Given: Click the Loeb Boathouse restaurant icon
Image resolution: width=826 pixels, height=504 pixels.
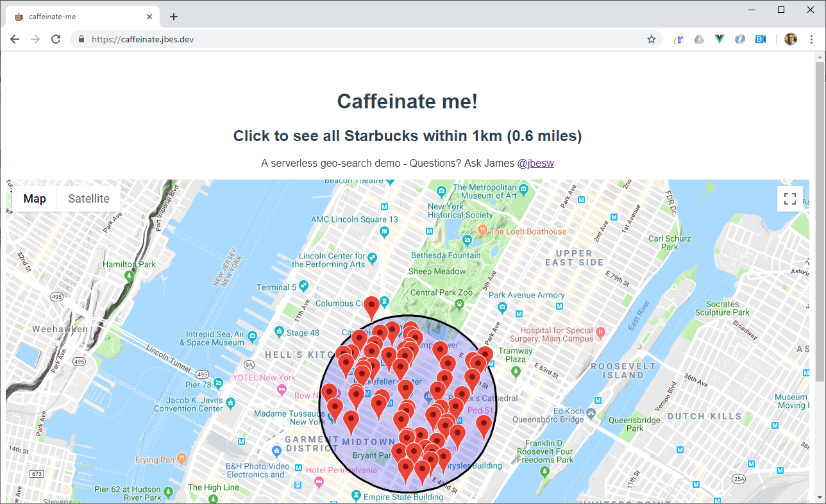Looking at the screenshot, I should coord(482,230).
